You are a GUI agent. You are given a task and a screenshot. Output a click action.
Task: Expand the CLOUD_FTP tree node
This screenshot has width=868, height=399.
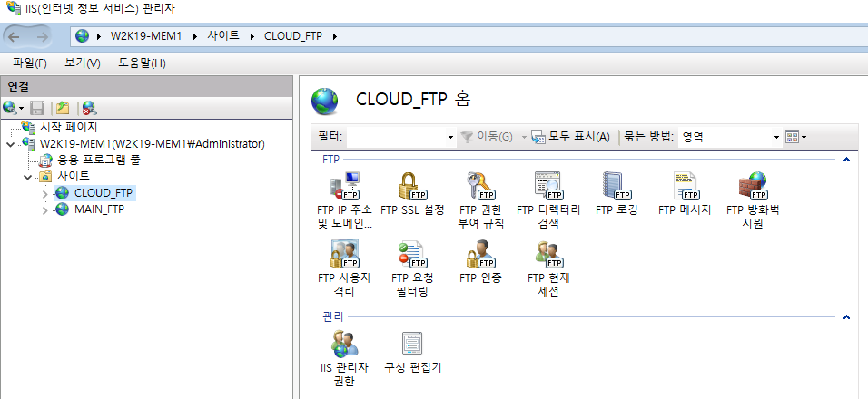[x=44, y=193]
